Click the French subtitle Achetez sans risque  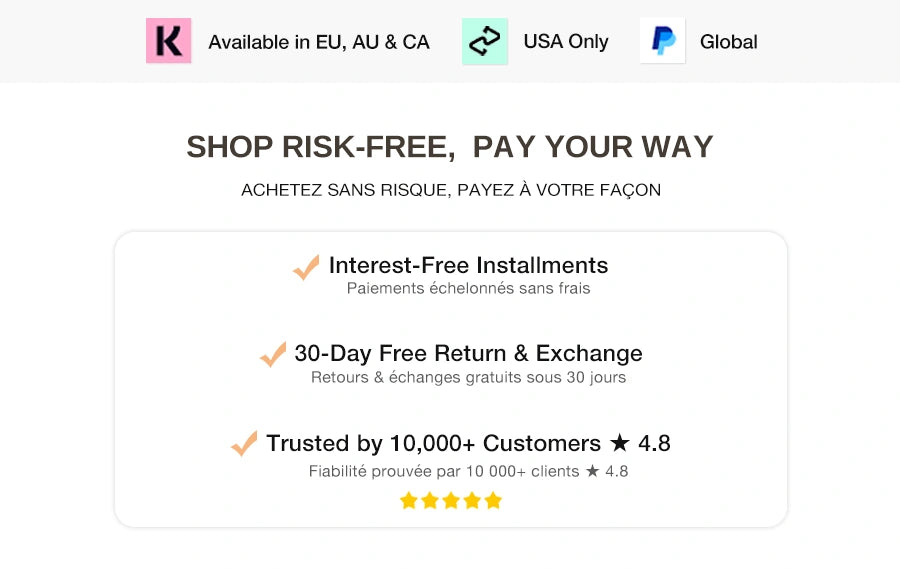coord(450,190)
